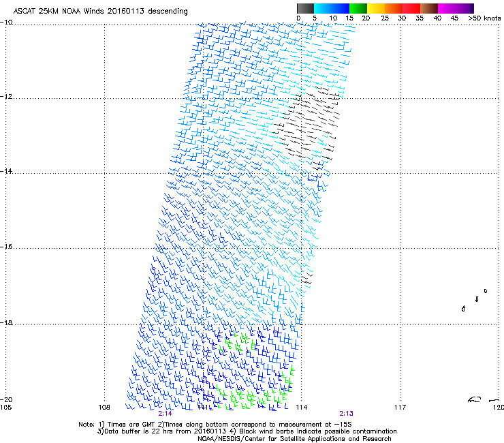The width and height of the screenshot is (504, 443).
Task: Click the latitude label '-16'
Action: tap(7, 247)
